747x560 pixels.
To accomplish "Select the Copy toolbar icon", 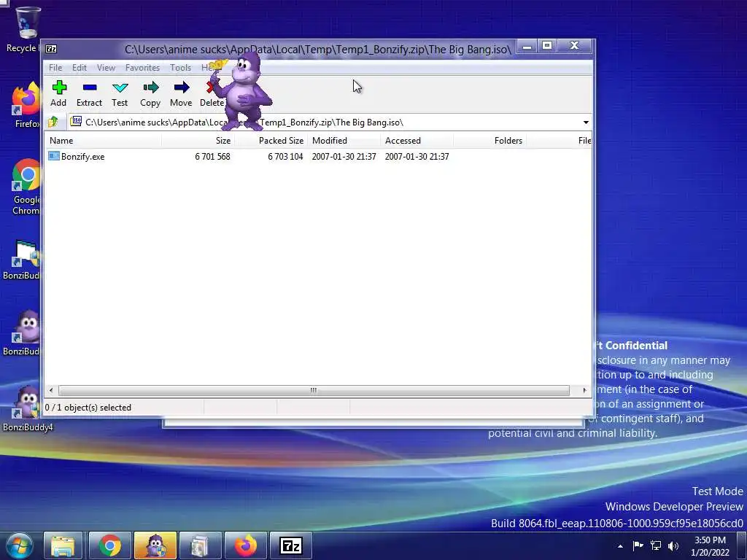I will click(x=150, y=93).
